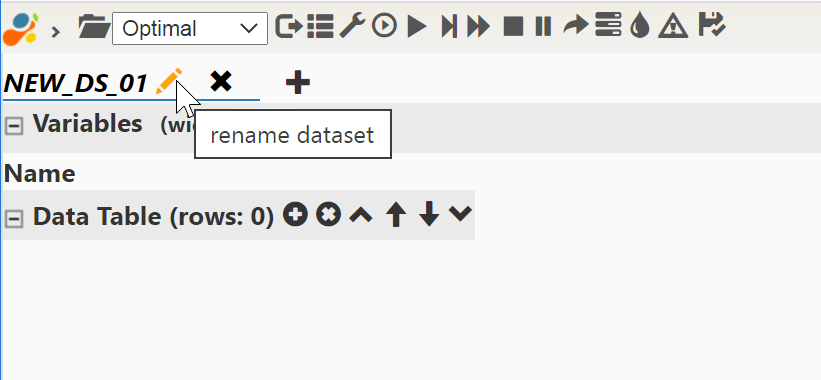Collapse the Data Table section
This screenshot has height=380, width=821.
pyautogui.click(x=14, y=219)
